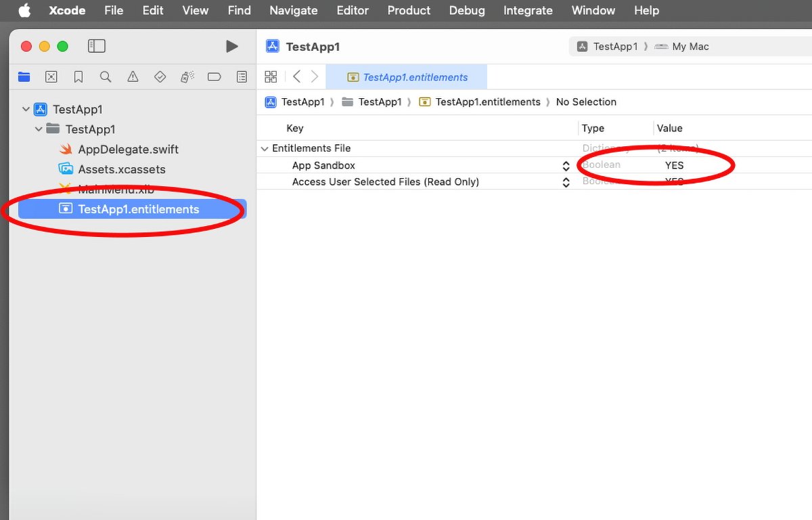This screenshot has height=520, width=812.
Task: Open the Breakpoint navigator tag icon
Action: pos(215,77)
